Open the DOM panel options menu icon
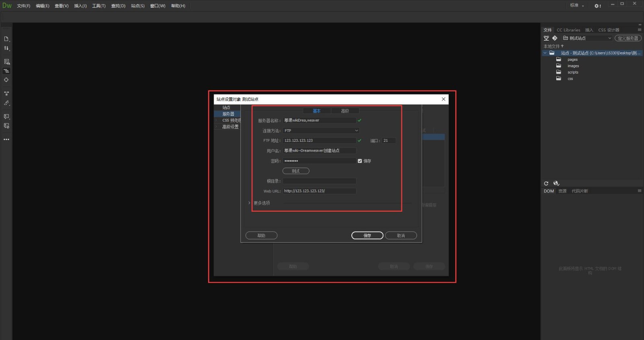This screenshot has height=340, width=644. pyautogui.click(x=640, y=191)
